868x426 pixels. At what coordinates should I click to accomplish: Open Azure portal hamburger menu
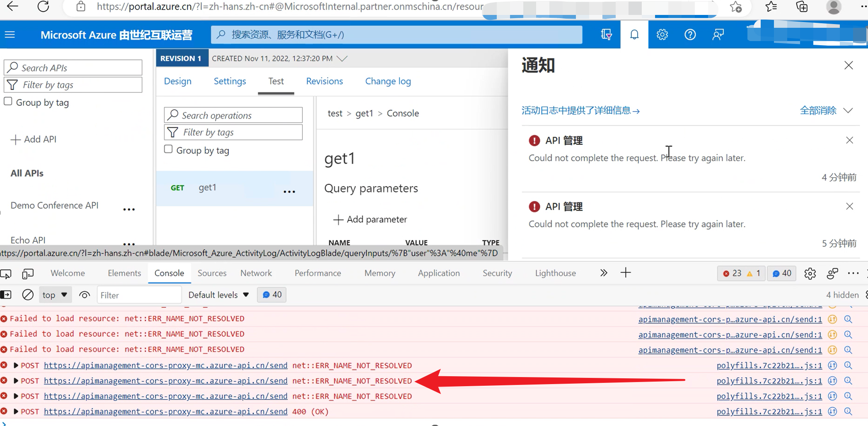point(10,35)
